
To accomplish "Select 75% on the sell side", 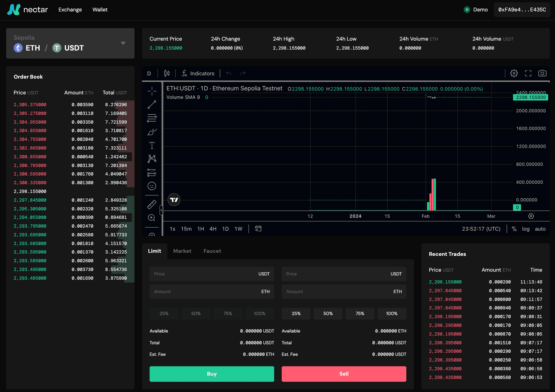I will 360,313.
